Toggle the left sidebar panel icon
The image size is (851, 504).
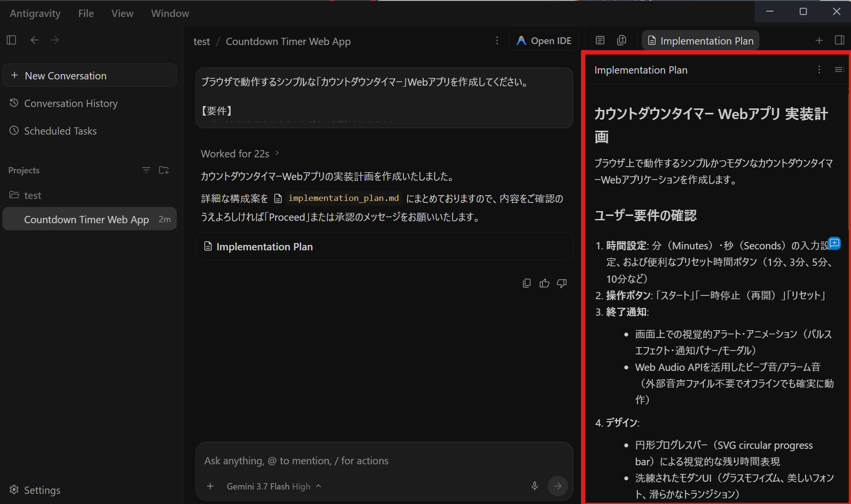pyautogui.click(x=12, y=40)
